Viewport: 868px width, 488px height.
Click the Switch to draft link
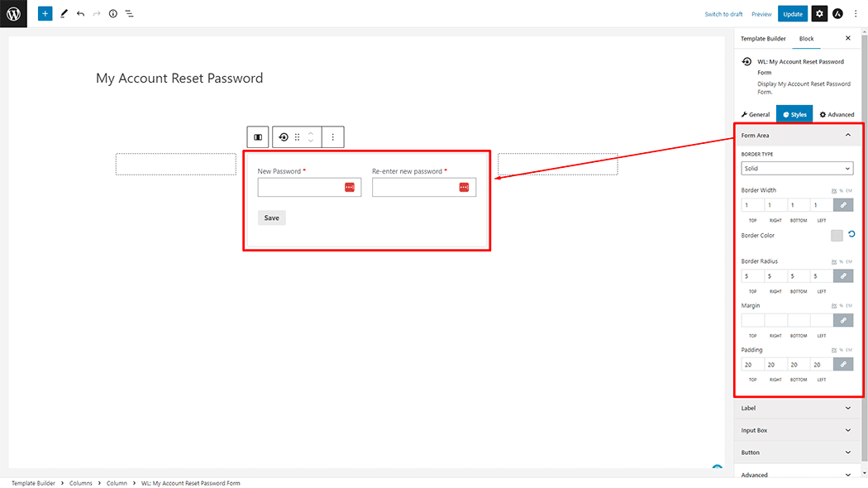pos(723,14)
